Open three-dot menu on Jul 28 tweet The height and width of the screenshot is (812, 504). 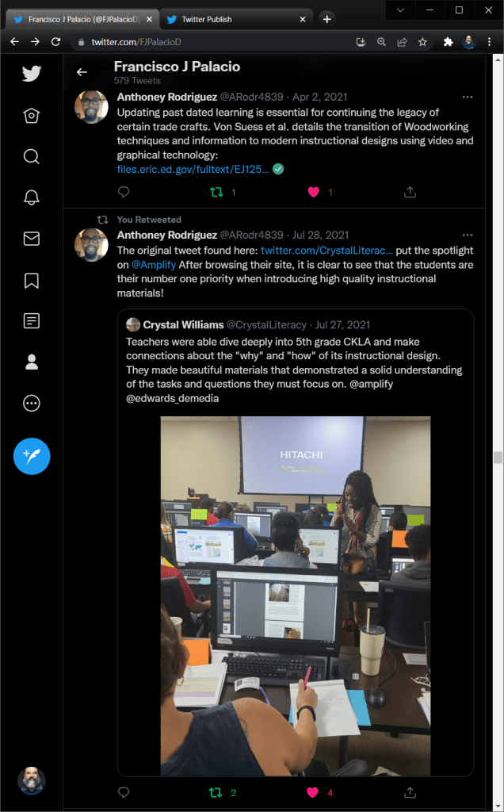tap(468, 235)
